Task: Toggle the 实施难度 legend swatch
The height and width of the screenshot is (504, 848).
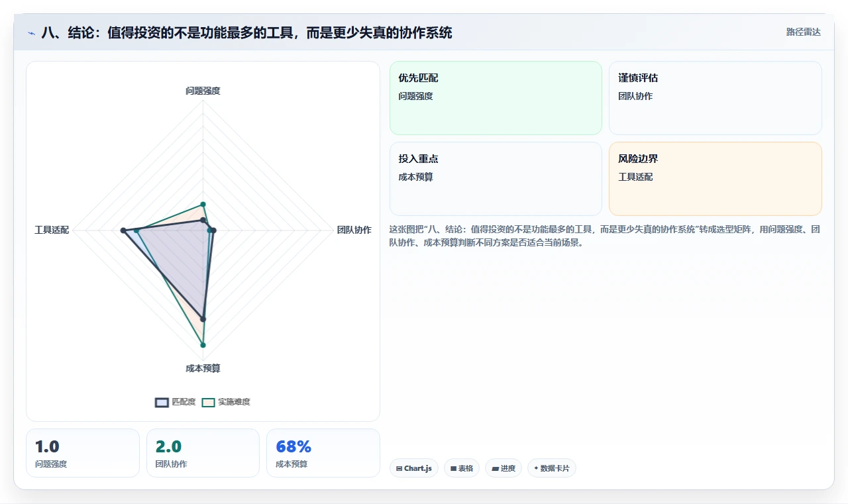Action: click(x=209, y=402)
